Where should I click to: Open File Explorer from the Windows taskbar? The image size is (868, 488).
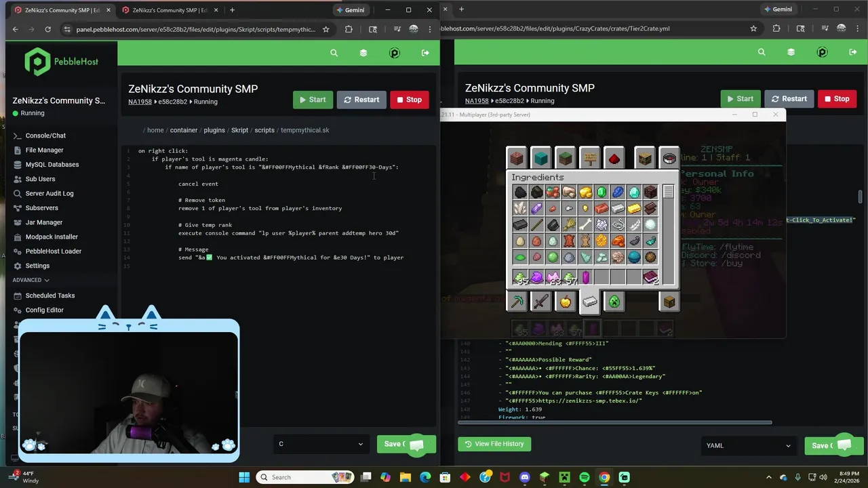point(406,477)
